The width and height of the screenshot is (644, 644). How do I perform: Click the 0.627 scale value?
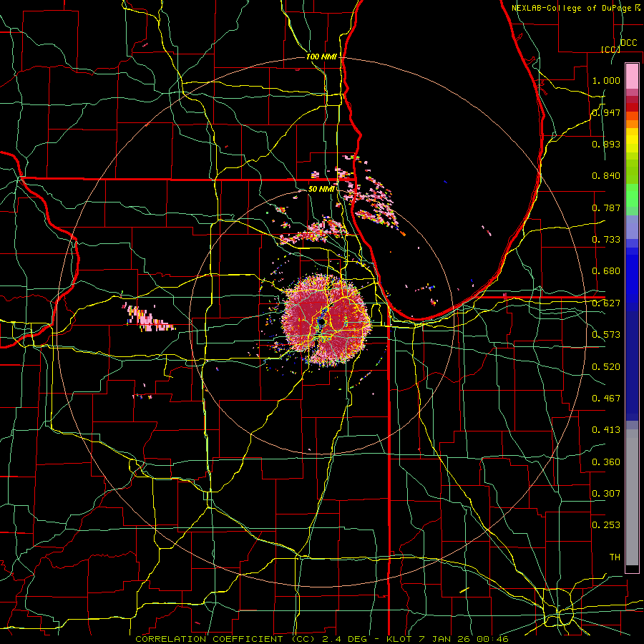tap(606, 303)
